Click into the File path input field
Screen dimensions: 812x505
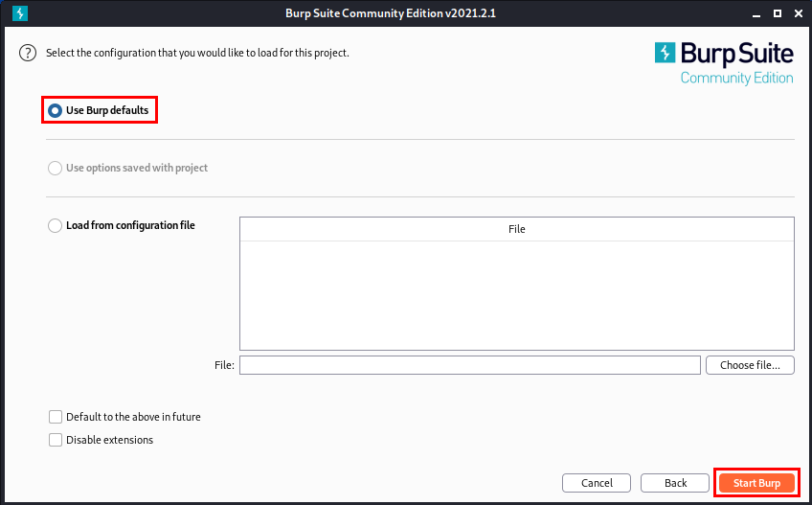point(470,365)
